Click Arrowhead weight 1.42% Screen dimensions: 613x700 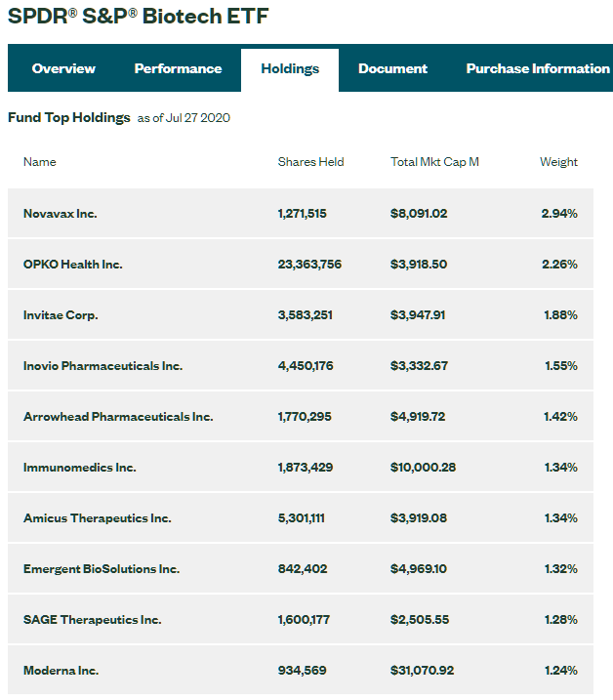(x=560, y=417)
